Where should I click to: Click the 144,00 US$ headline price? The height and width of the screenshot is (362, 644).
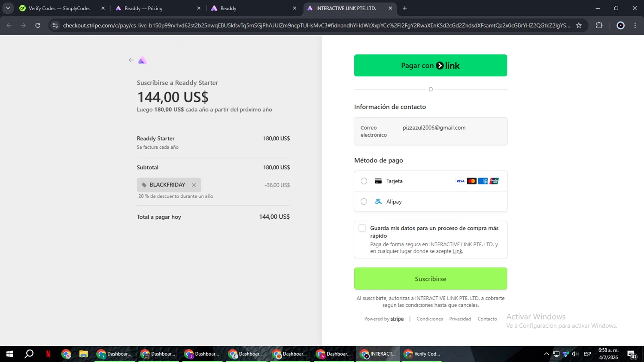173,97
